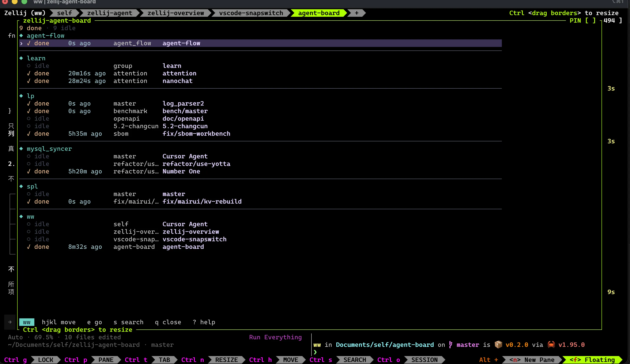Click the SEARCH mode in status bar

(x=355, y=360)
